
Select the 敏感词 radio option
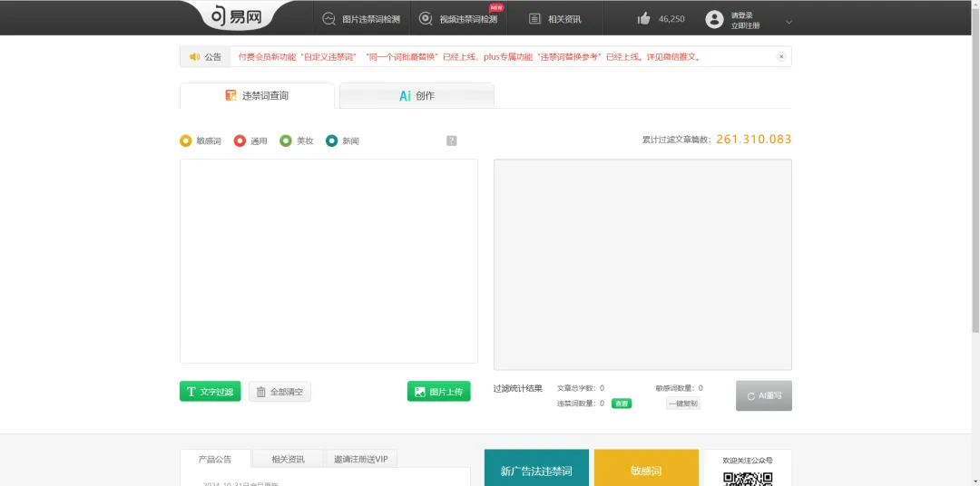(x=186, y=141)
